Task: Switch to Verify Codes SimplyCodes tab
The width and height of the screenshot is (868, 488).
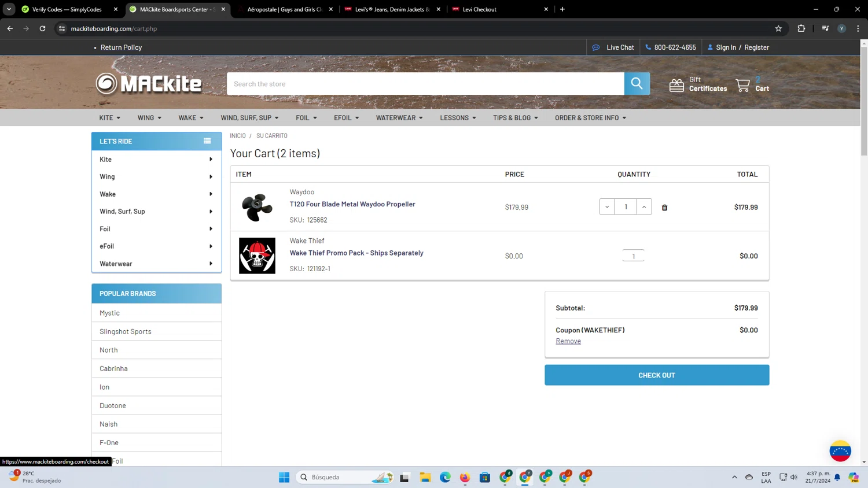Action: pos(67,9)
